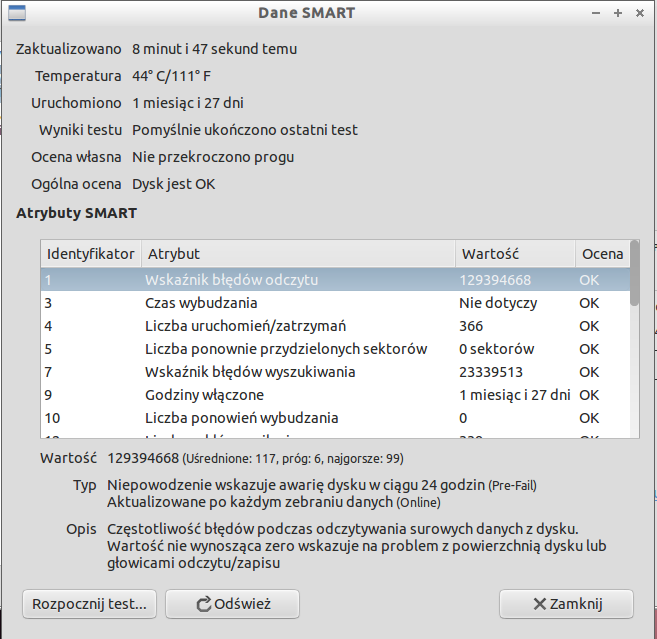Minimize the Dane SMART window
The image size is (657, 639).
(597, 13)
